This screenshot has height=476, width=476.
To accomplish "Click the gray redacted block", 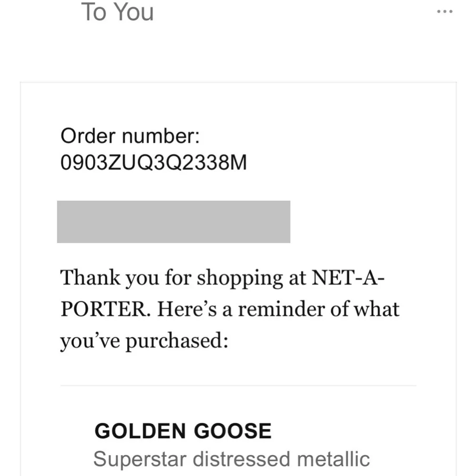I will point(173,222).
